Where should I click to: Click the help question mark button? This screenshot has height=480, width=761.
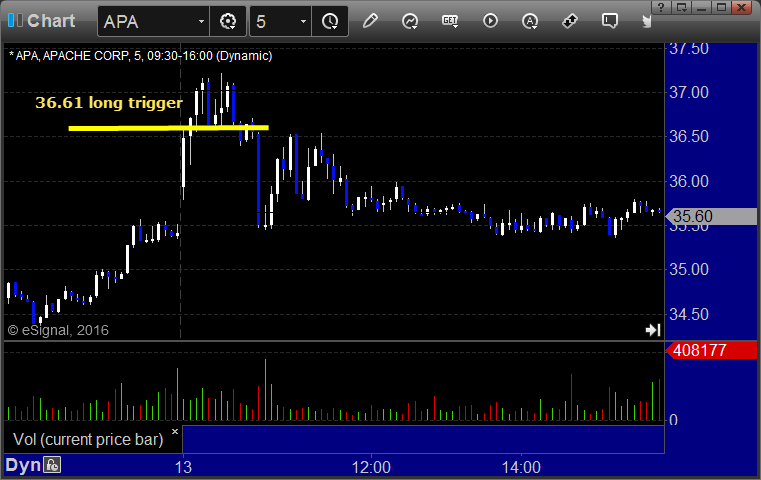[x=661, y=7]
